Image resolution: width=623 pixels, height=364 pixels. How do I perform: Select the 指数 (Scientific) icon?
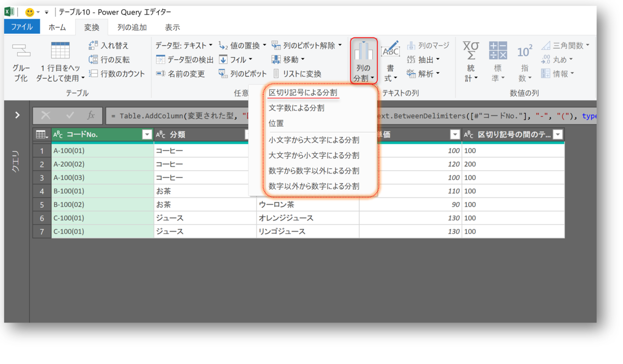click(x=524, y=60)
